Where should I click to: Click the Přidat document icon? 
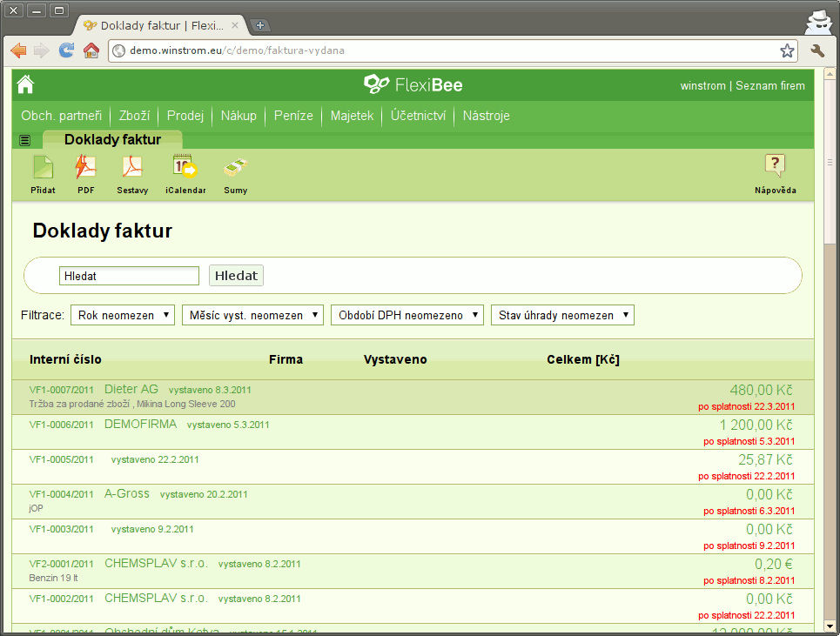pos(43,167)
